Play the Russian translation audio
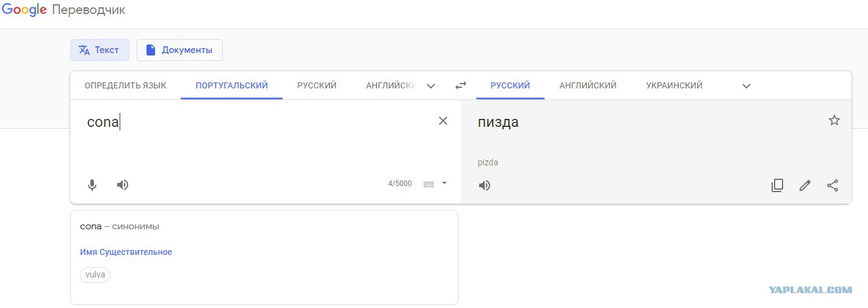 coord(485,185)
